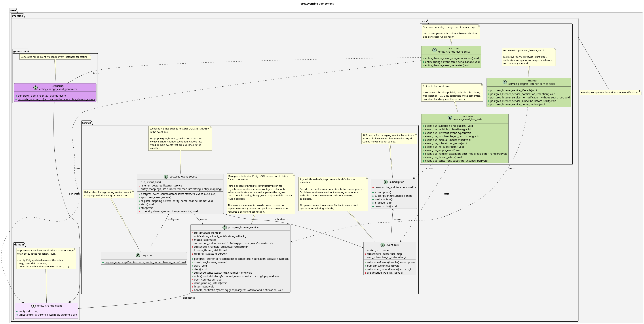Click the class icon beside service_event_bus_tests
The height and width of the screenshot is (324, 644).
click(x=450, y=118)
